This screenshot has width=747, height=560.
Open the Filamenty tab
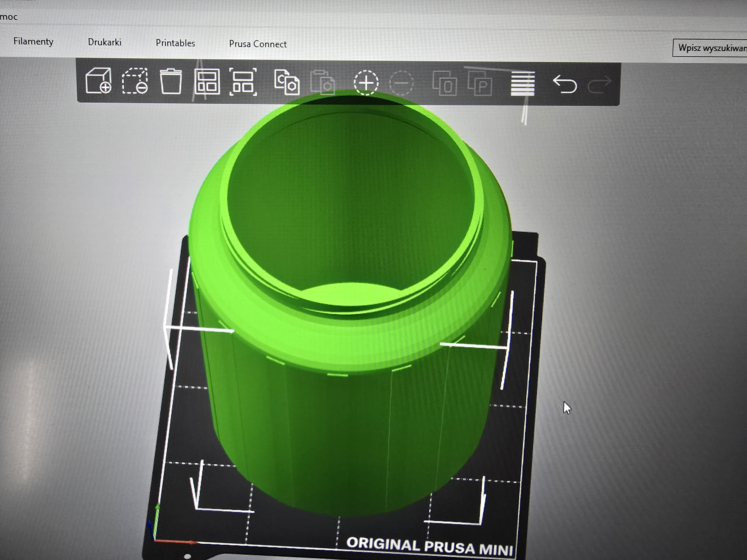point(33,41)
